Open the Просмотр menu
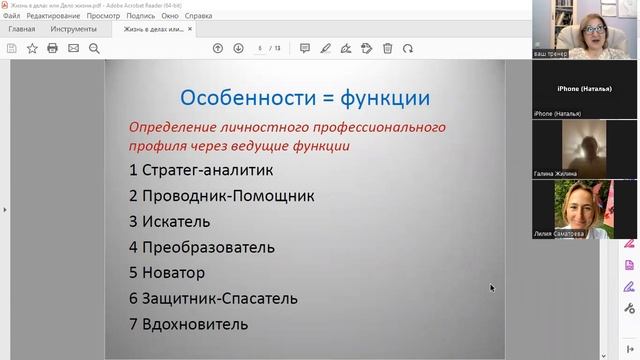640x360 pixels. click(103, 16)
